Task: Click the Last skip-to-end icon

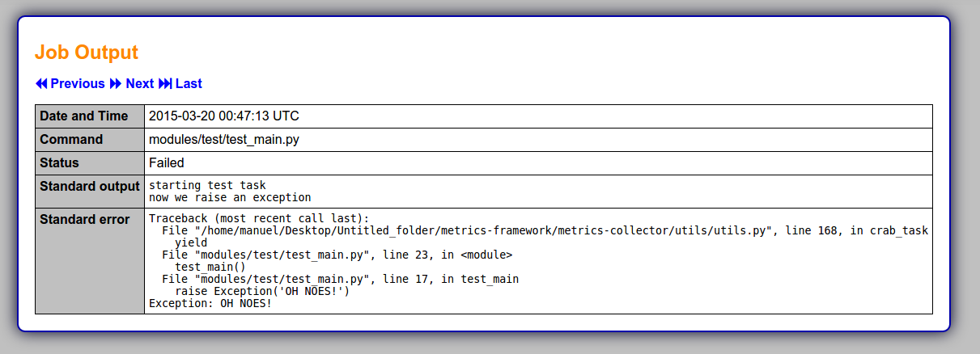Action: (165, 83)
